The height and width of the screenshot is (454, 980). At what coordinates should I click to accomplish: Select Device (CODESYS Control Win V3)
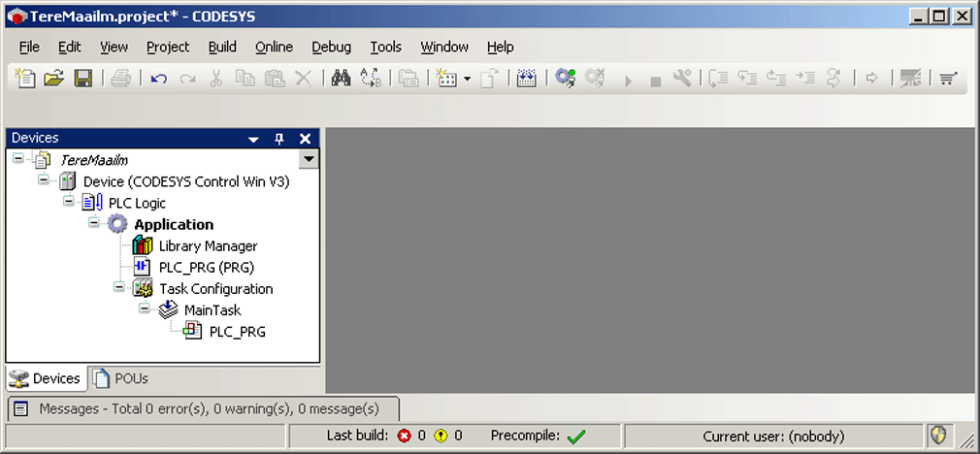coord(186,181)
